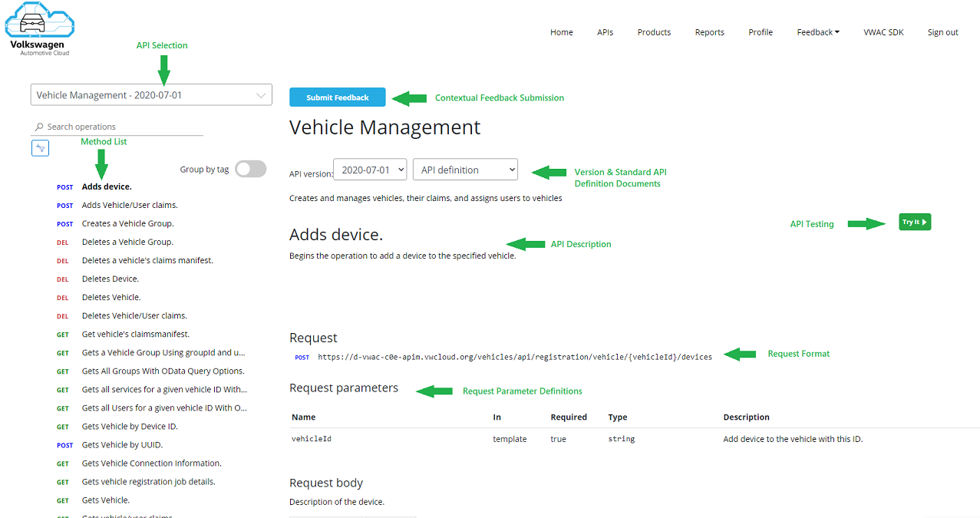Click the Submit Feedback button
This screenshot has width=980, height=518.
point(337,97)
